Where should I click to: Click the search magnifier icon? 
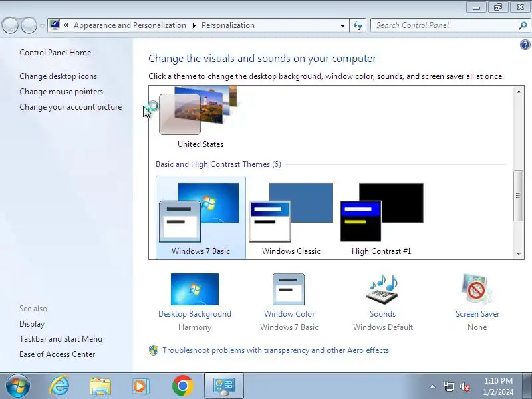coord(523,25)
